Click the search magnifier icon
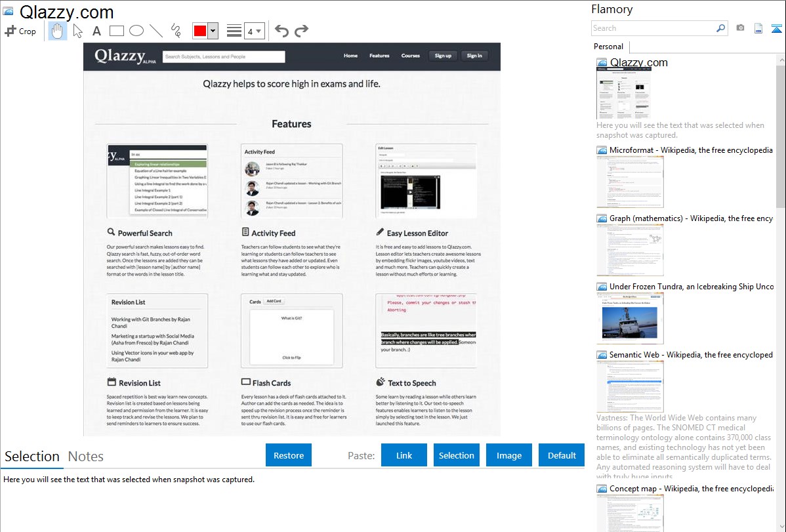The image size is (786, 532). point(721,28)
